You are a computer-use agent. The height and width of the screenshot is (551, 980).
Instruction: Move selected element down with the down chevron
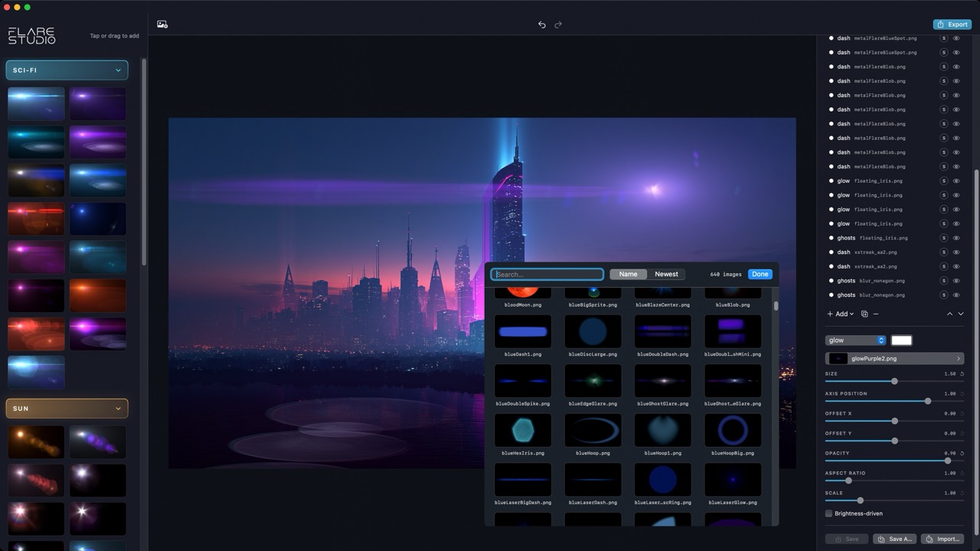click(961, 314)
